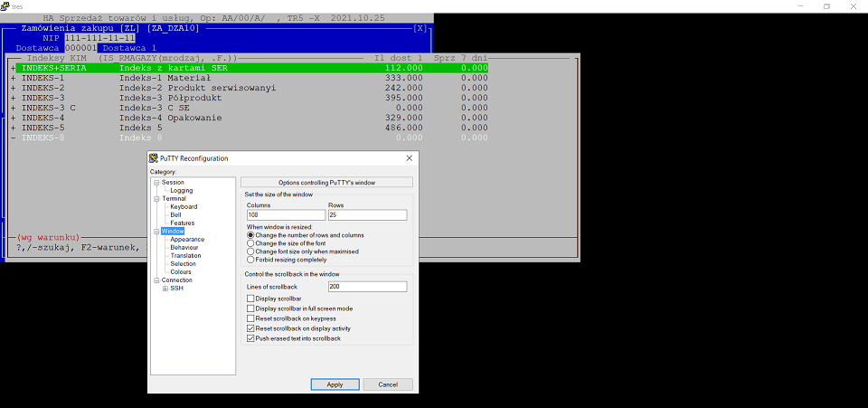Select the INDEKS-5 Indeks 5 row
Screen dimensions: 868x408
(x=250, y=128)
